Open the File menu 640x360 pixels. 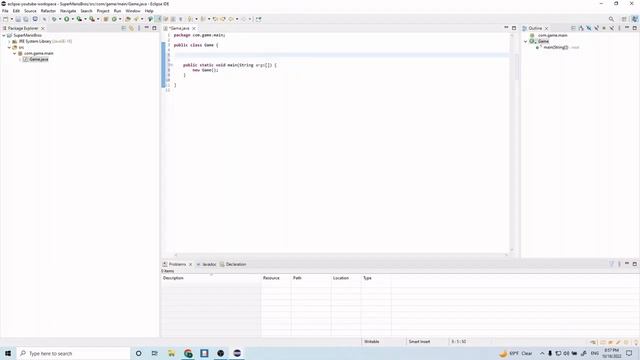[x=5, y=11]
